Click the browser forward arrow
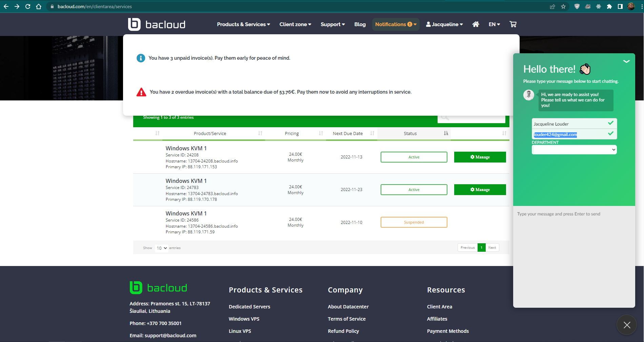644x342 pixels. 17,6
